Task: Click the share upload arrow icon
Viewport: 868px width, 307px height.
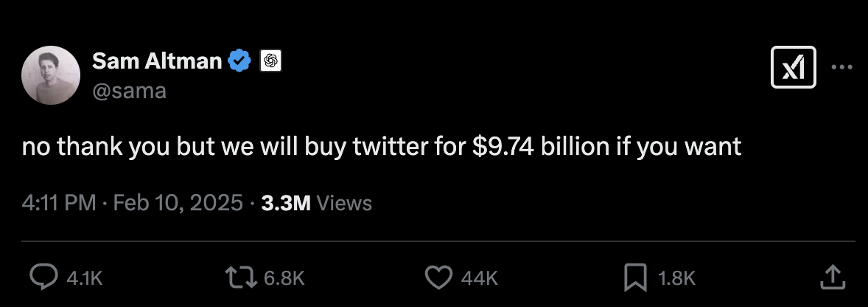Action: 831,277
